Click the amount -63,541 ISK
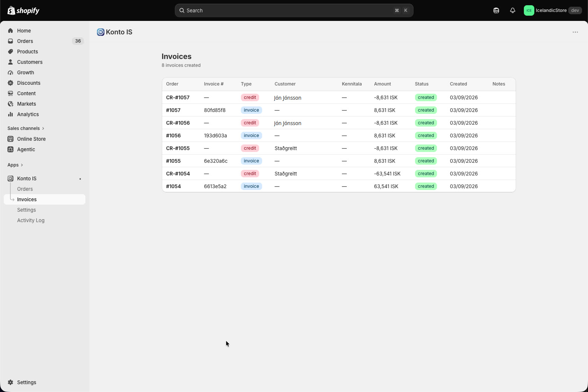The image size is (588, 392). 387,174
